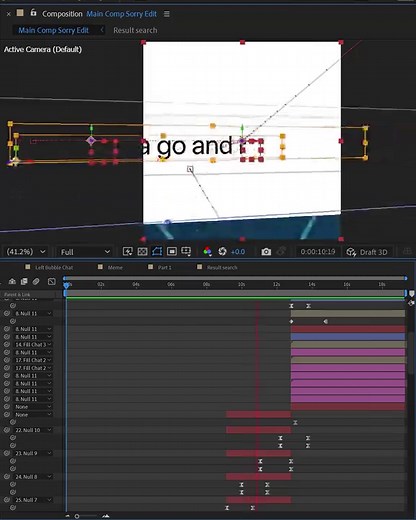Switch to Result search timeline tab
The width and height of the screenshot is (416, 520).
(222, 267)
